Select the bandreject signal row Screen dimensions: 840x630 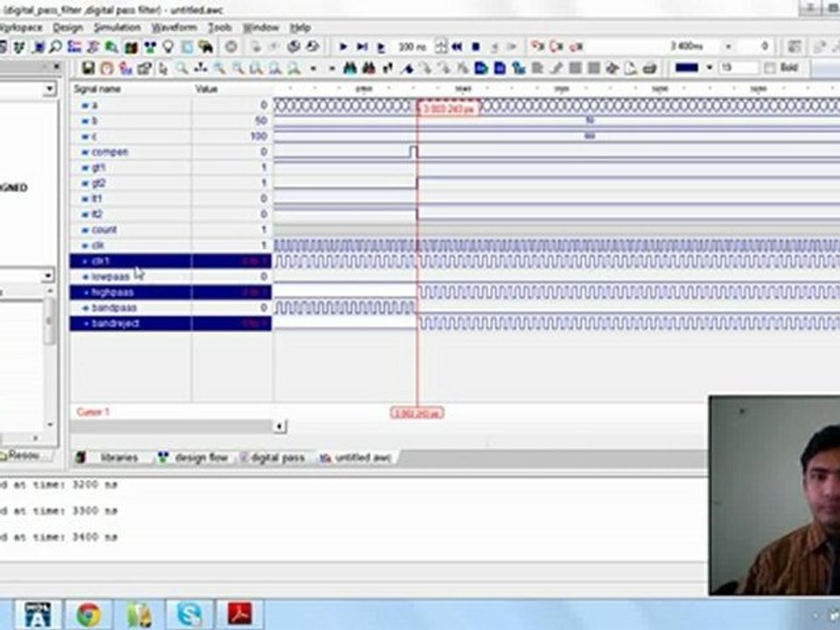click(171, 324)
